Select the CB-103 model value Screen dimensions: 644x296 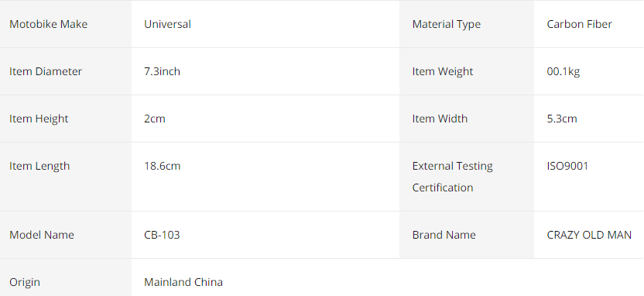coord(162,235)
